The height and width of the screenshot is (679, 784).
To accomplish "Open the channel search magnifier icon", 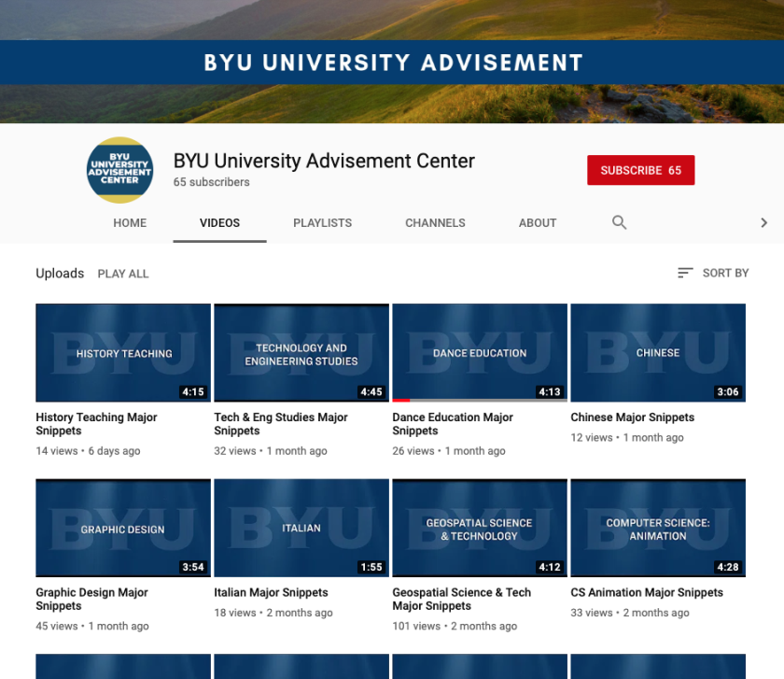I will click(x=619, y=222).
